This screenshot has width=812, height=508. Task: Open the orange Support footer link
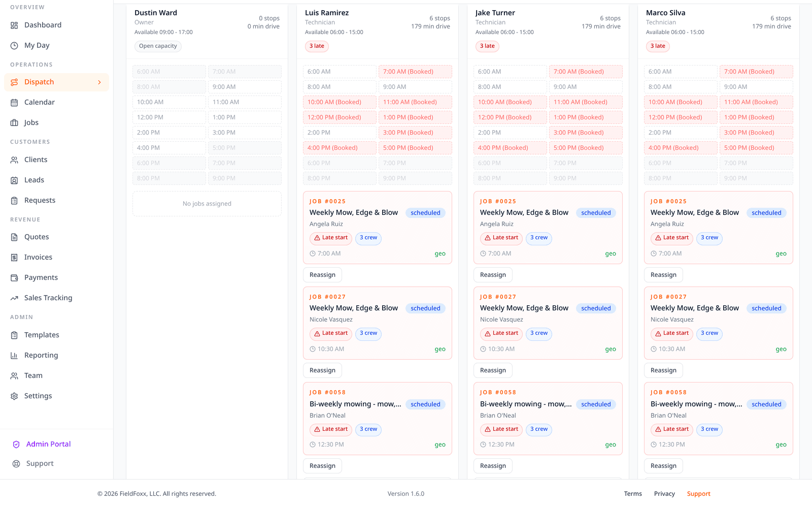(698, 494)
